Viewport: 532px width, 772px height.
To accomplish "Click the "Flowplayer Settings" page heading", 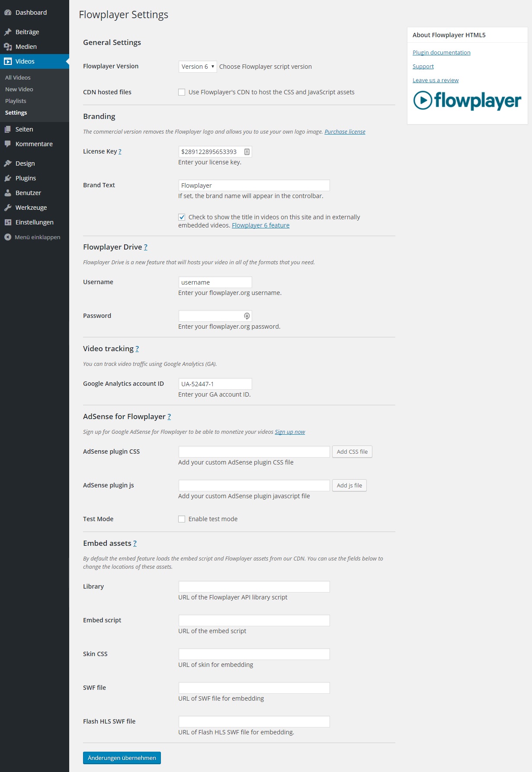I will [123, 15].
